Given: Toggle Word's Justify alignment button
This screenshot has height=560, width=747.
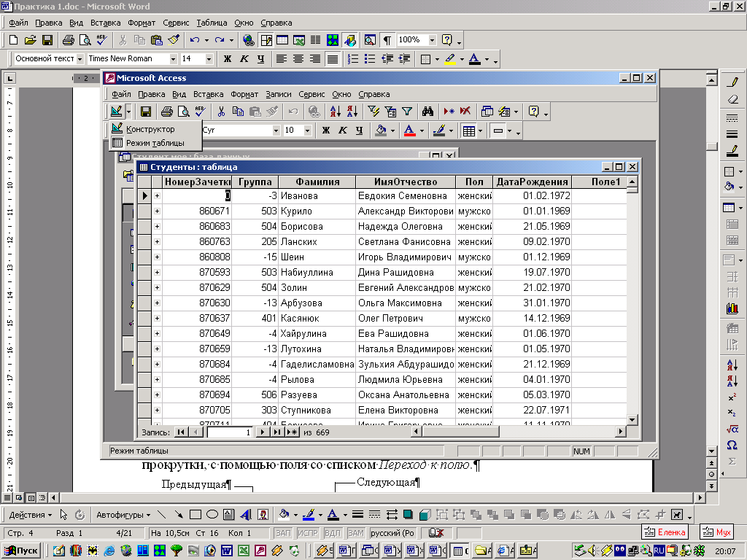Looking at the screenshot, I should click(x=332, y=59).
